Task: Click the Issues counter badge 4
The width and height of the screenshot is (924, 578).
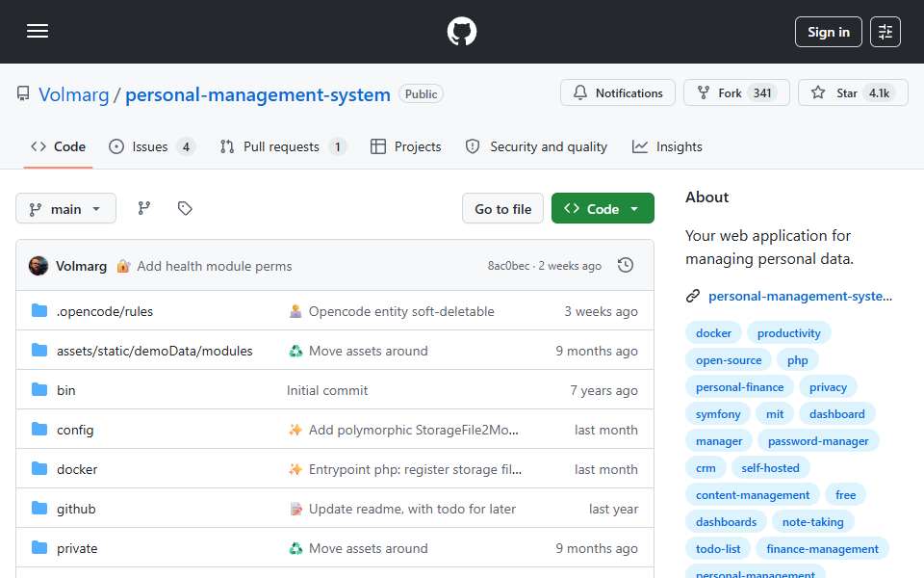Action: pyautogui.click(x=186, y=146)
